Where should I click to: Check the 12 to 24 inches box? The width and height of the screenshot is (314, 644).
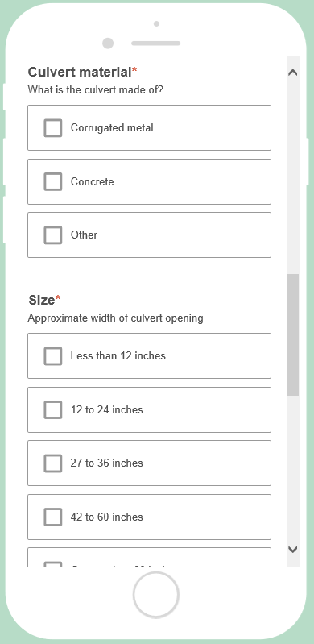click(53, 410)
